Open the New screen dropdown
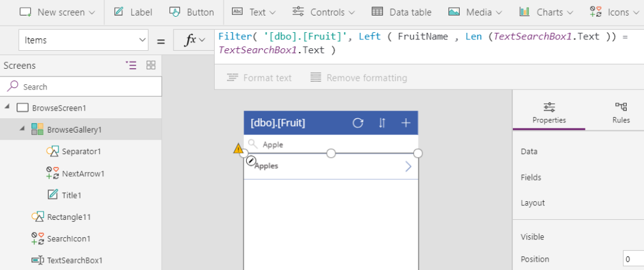The image size is (644, 270). click(57, 12)
